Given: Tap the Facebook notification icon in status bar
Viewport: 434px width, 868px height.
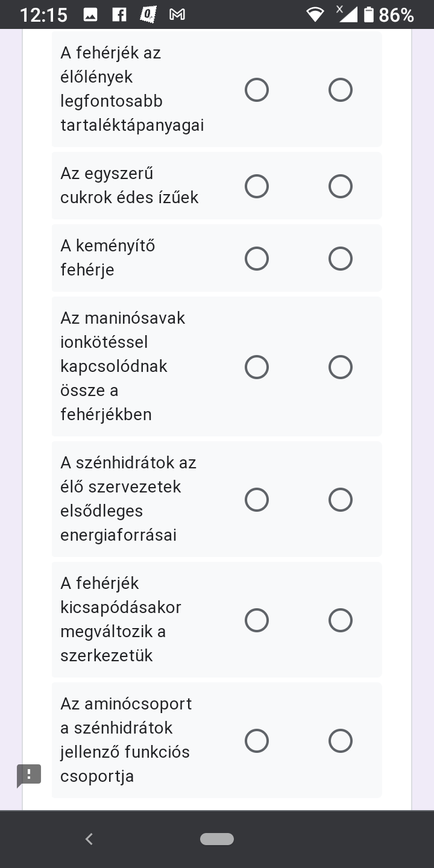Looking at the screenshot, I should click(119, 15).
